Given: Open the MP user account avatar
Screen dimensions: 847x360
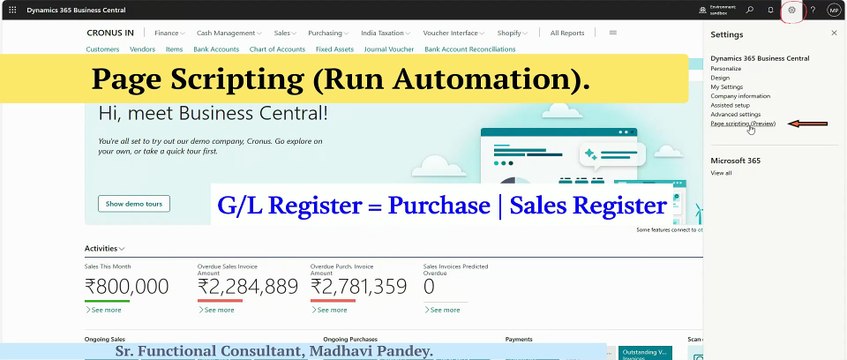Looking at the screenshot, I should pos(833,10).
